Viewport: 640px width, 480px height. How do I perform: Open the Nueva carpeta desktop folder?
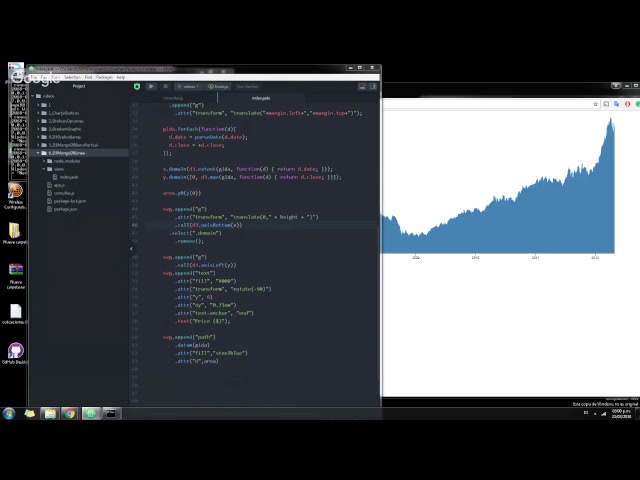pos(15,233)
